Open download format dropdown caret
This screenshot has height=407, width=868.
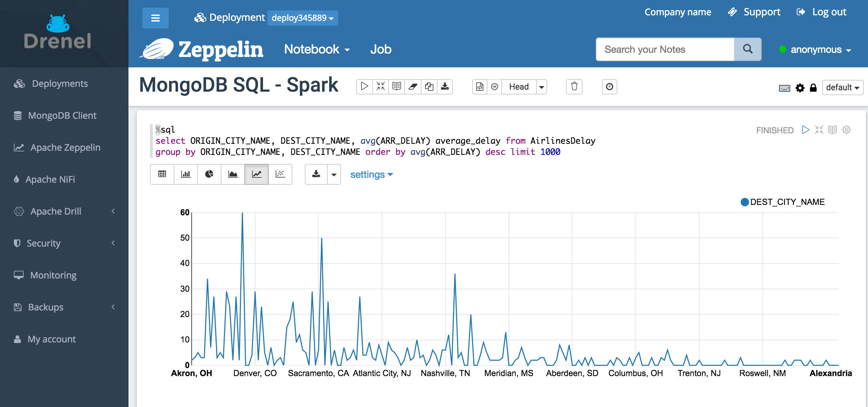pos(334,174)
